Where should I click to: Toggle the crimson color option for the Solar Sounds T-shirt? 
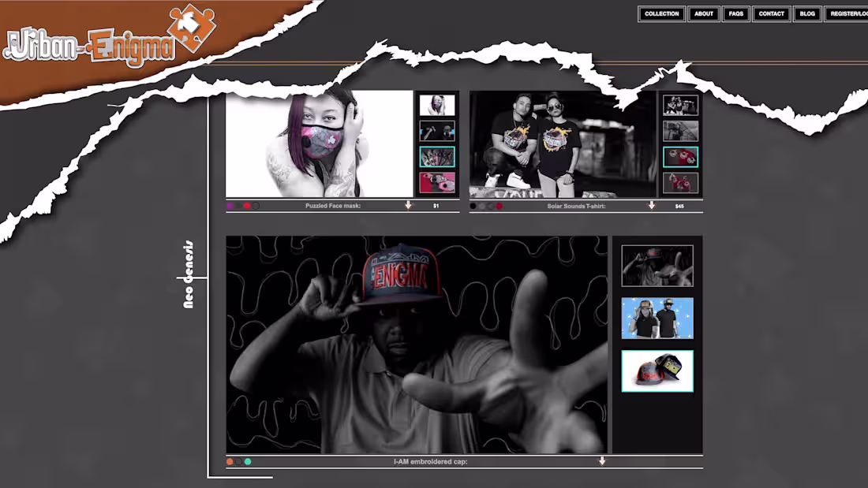pos(499,206)
